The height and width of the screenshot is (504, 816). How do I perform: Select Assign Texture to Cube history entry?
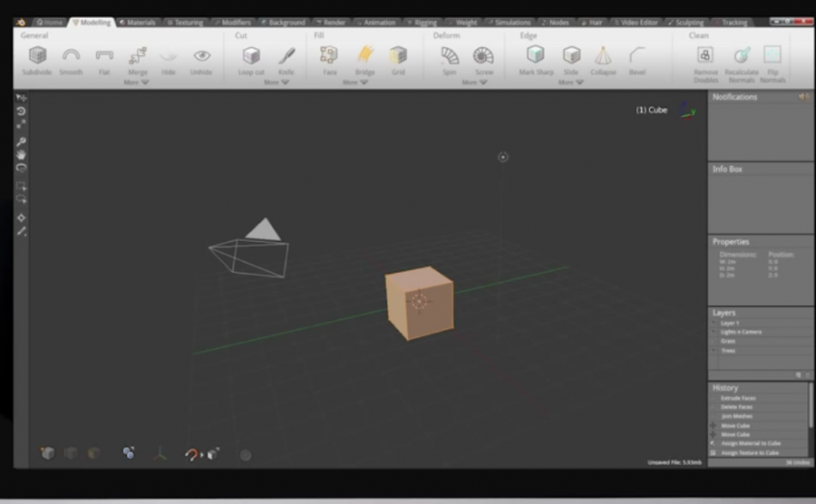[758, 452]
